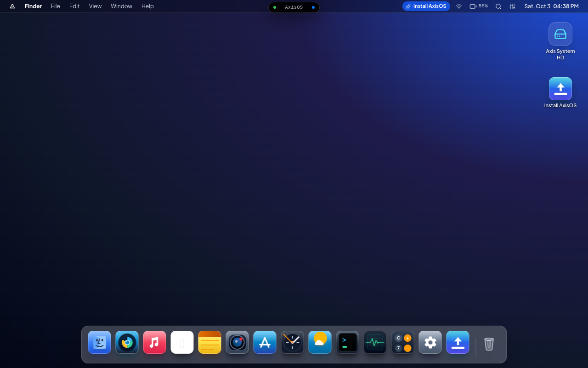The height and width of the screenshot is (368, 588).
Task: Click the AxisOS pill at the top center
Action: pos(294,7)
